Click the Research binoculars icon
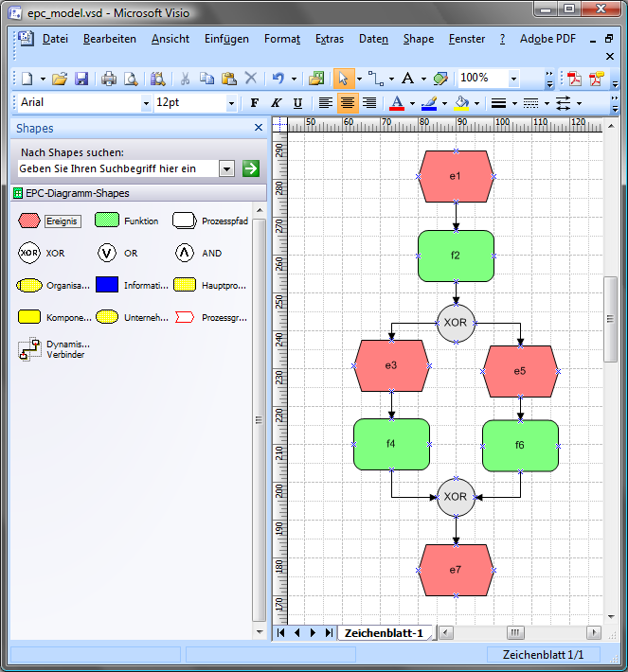 (158, 79)
